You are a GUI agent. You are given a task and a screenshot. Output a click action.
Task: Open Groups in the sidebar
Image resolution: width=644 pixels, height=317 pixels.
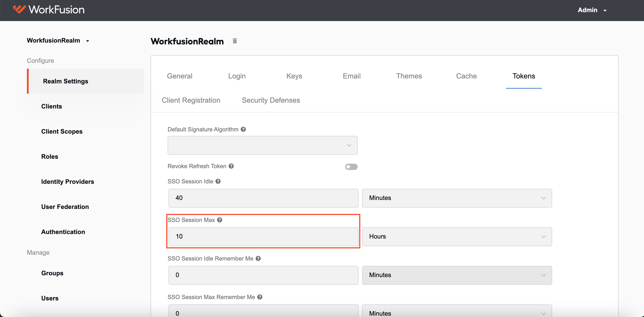[x=52, y=273]
